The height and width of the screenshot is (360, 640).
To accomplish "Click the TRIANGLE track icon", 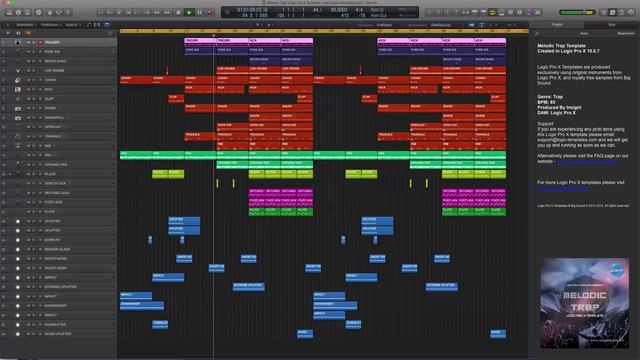I will [18, 136].
